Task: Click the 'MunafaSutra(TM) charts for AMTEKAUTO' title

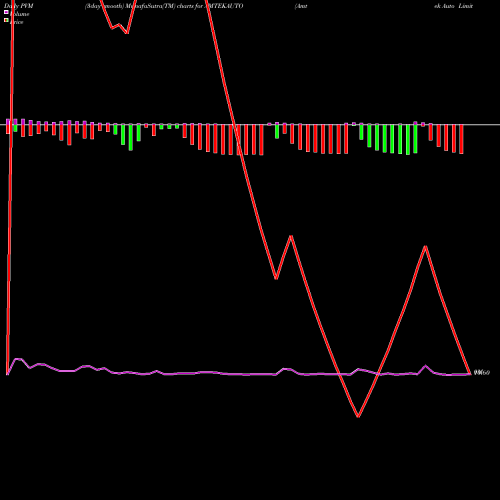Action: pyautogui.click(x=184, y=6)
